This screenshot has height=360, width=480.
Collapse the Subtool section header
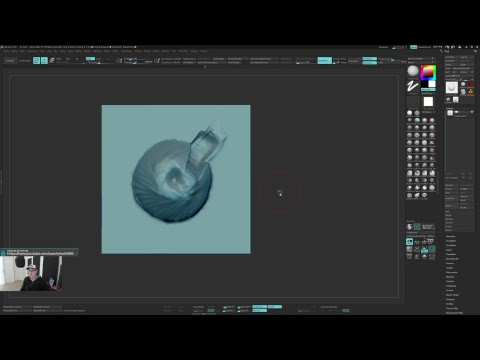449,108
